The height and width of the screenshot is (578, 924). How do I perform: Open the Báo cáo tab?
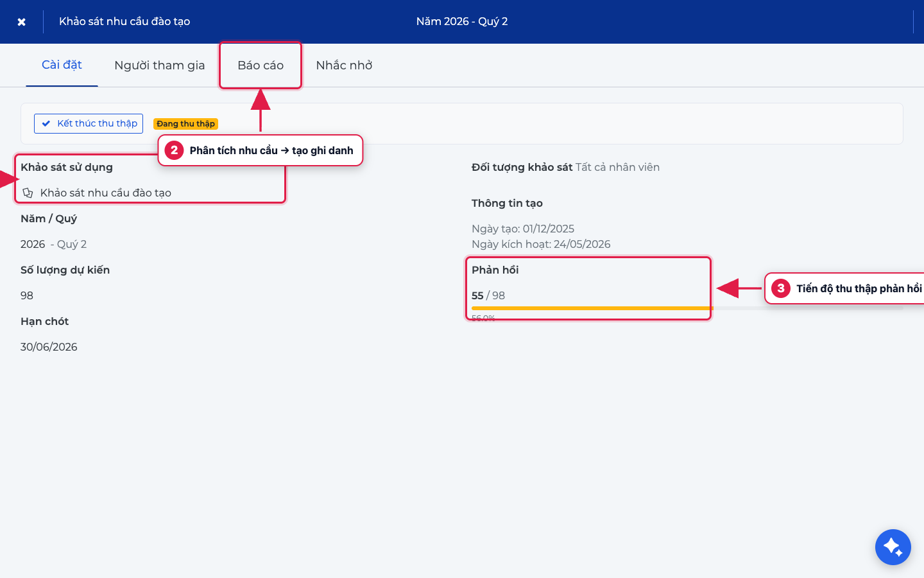point(261,65)
